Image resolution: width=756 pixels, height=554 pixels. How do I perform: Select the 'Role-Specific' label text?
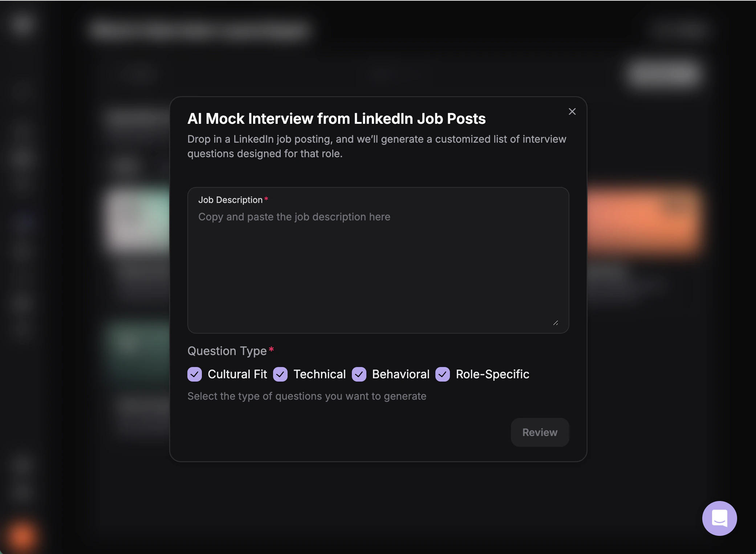(492, 374)
